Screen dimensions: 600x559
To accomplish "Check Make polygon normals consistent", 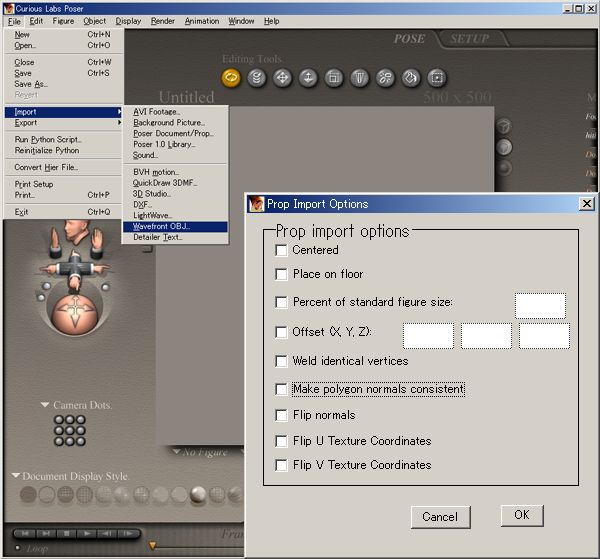I will pos(281,390).
